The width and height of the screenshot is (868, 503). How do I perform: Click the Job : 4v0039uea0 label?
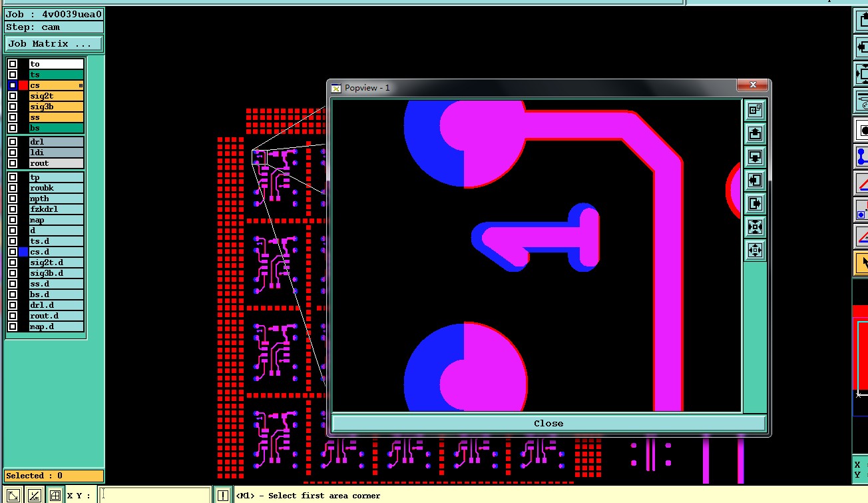[54, 14]
